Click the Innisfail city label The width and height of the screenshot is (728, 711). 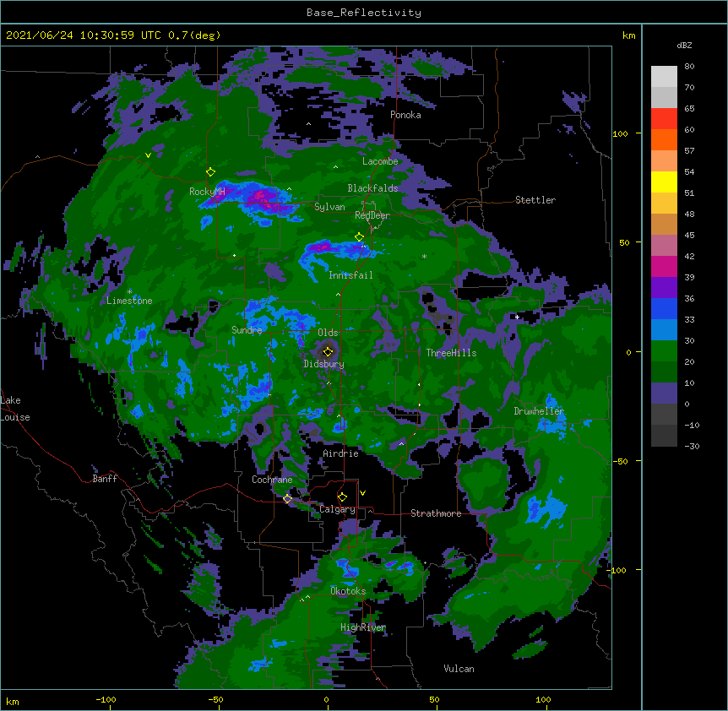[x=350, y=275]
